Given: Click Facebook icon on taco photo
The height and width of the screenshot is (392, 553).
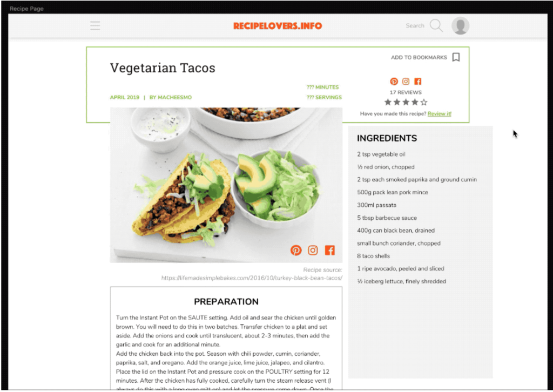Looking at the screenshot, I should pos(330,251).
